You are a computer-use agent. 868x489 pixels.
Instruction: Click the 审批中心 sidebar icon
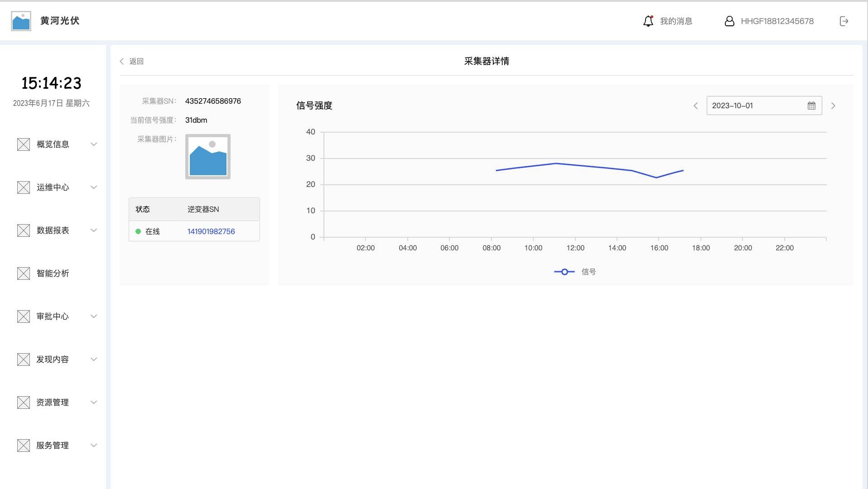pos(23,316)
